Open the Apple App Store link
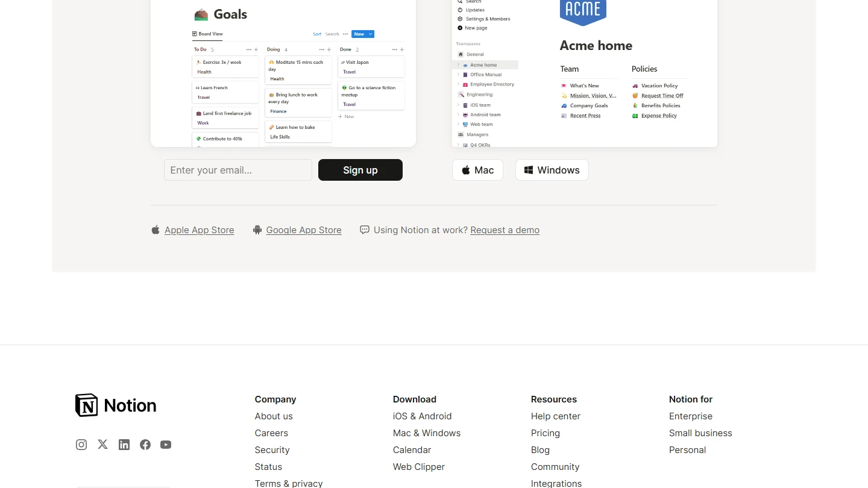This screenshot has width=868, height=488. click(199, 230)
